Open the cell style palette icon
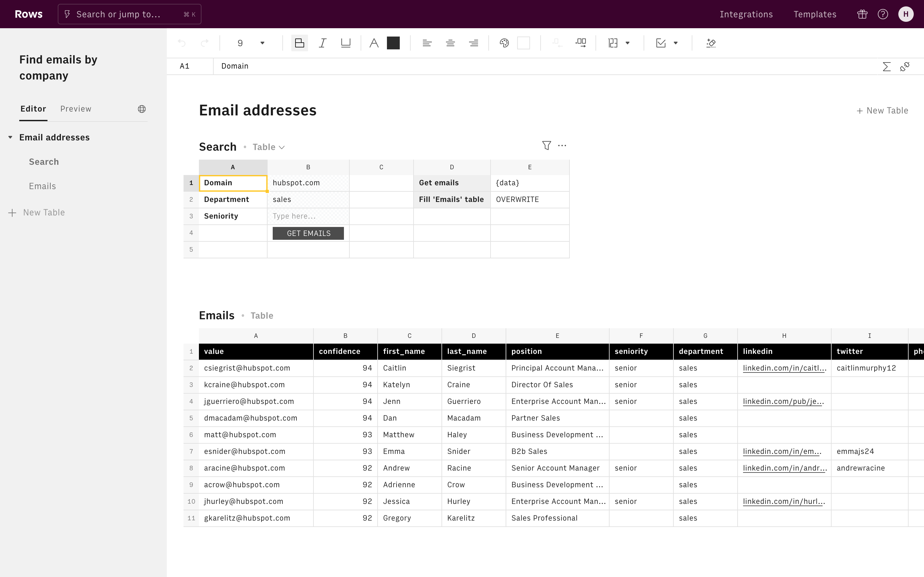924x577 pixels. pyautogui.click(x=504, y=43)
